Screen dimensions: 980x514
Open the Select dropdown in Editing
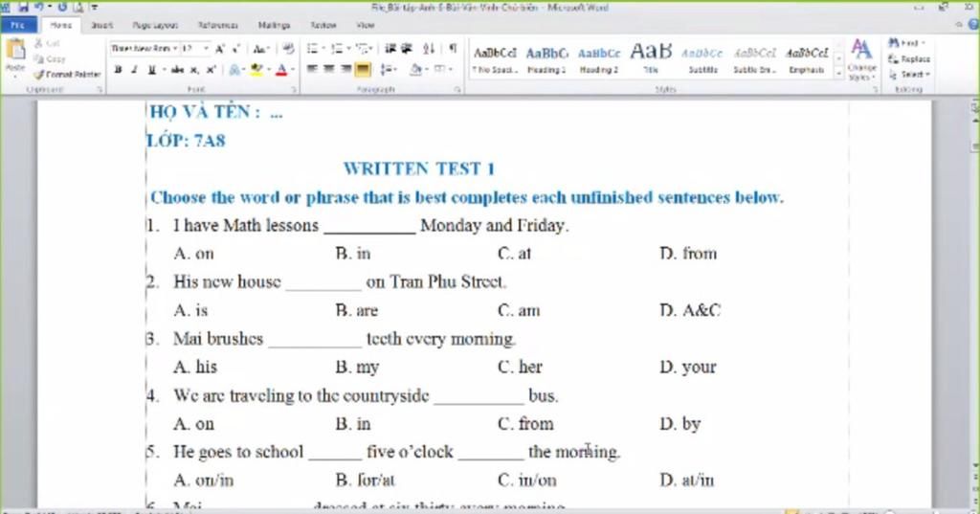909,75
